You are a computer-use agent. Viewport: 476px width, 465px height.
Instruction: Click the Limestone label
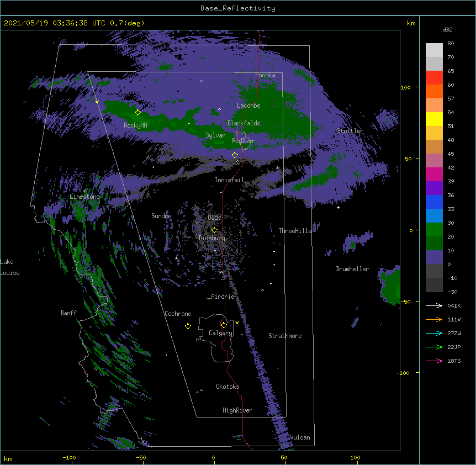point(84,197)
